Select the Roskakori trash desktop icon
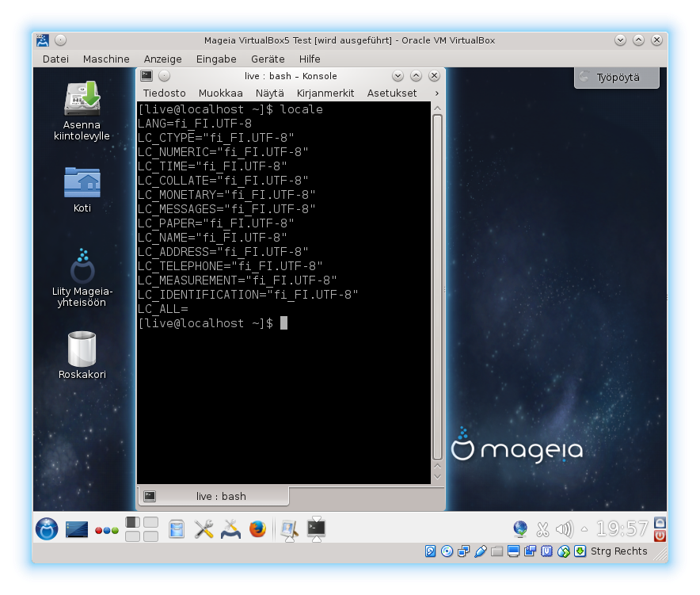This screenshot has width=700, height=595. pos(82,356)
